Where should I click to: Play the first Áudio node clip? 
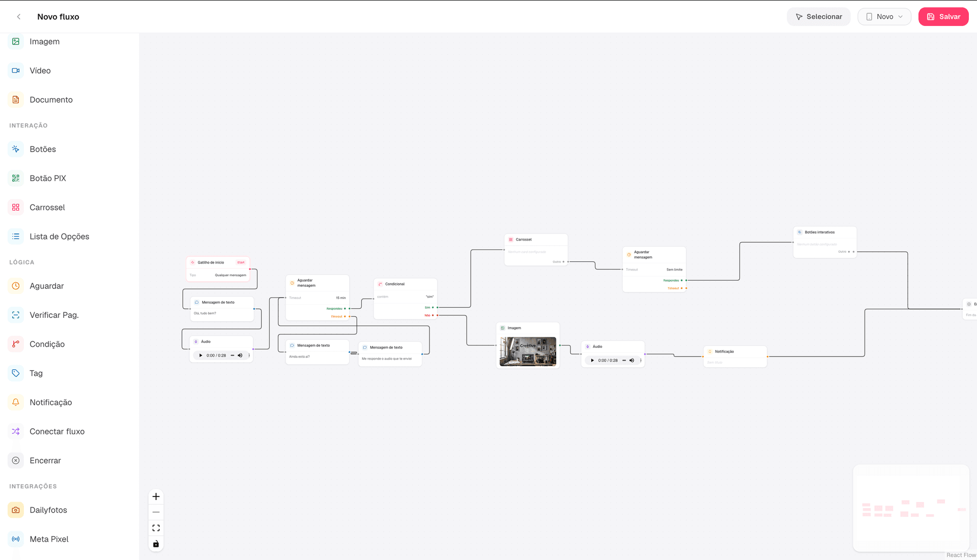201,356
